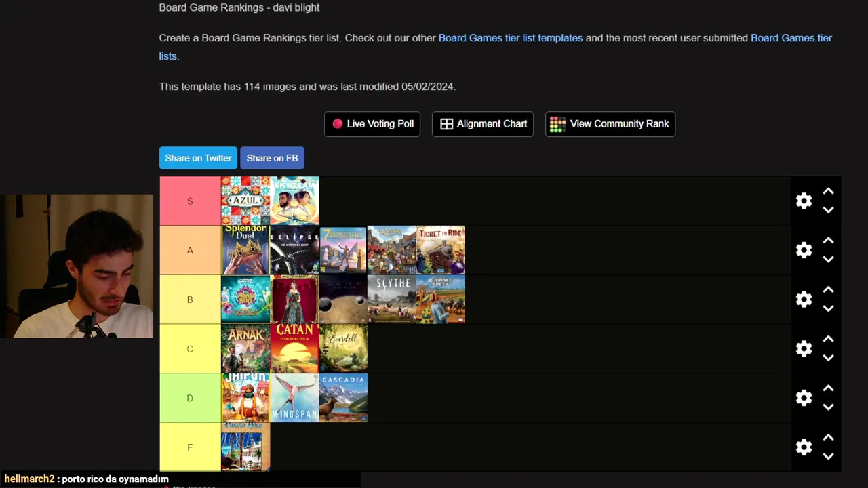Move S tier row down with arrow
The image size is (868, 488).
[828, 210]
